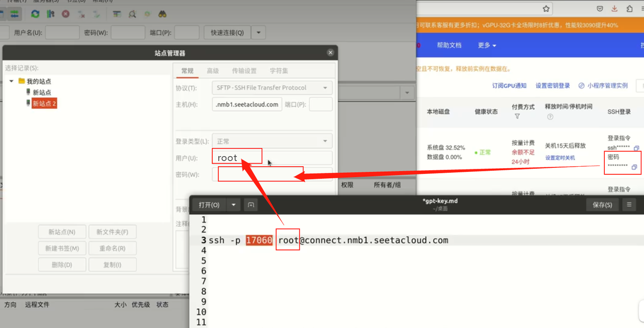The width and height of the screenshot is (644, 328).
Task: Open the 登录类型 dropdown
Action: point(272,142)
